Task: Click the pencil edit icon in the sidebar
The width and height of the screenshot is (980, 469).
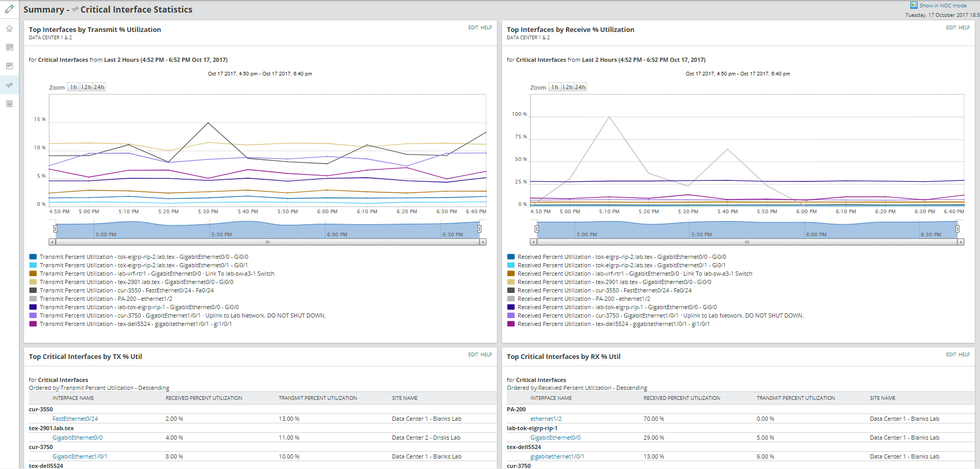Action: pos(9,9)
